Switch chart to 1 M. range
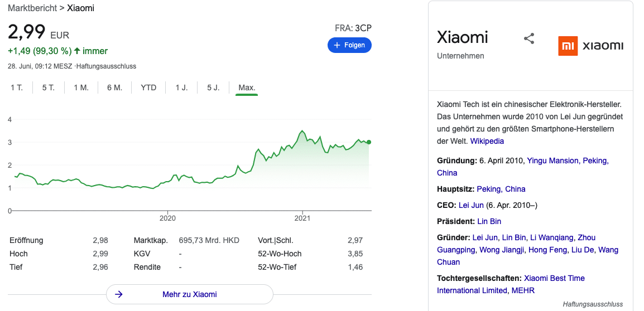This screenshot has width=644, height=311. (x=81, y=88)
